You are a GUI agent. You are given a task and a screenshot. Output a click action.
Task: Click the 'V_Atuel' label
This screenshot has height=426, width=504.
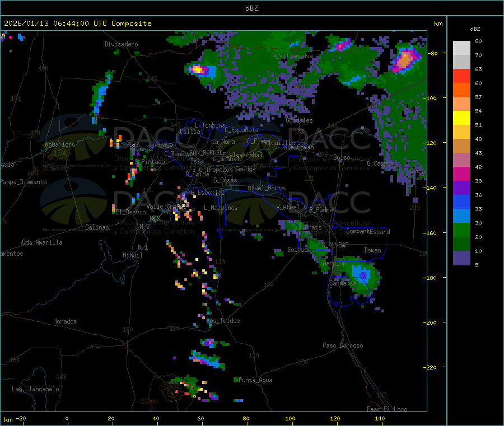pos(288,207)
